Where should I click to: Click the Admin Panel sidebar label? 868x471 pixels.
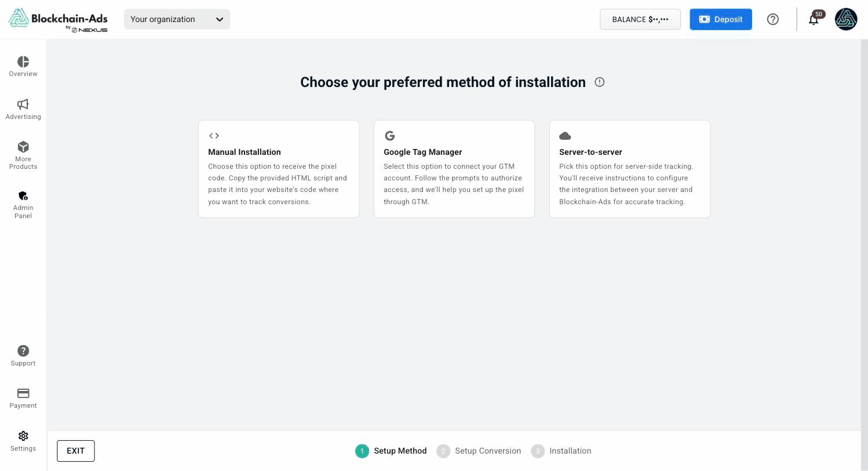click(23, 212)
